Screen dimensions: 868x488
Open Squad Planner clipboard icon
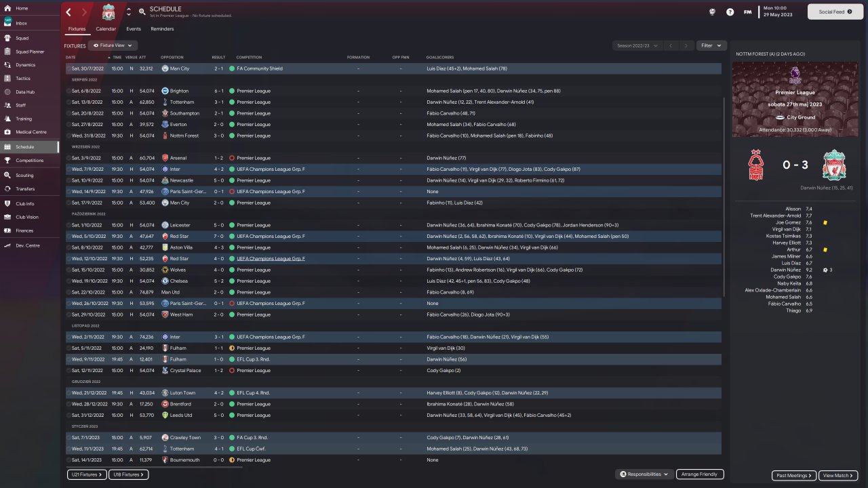[7, 52]
